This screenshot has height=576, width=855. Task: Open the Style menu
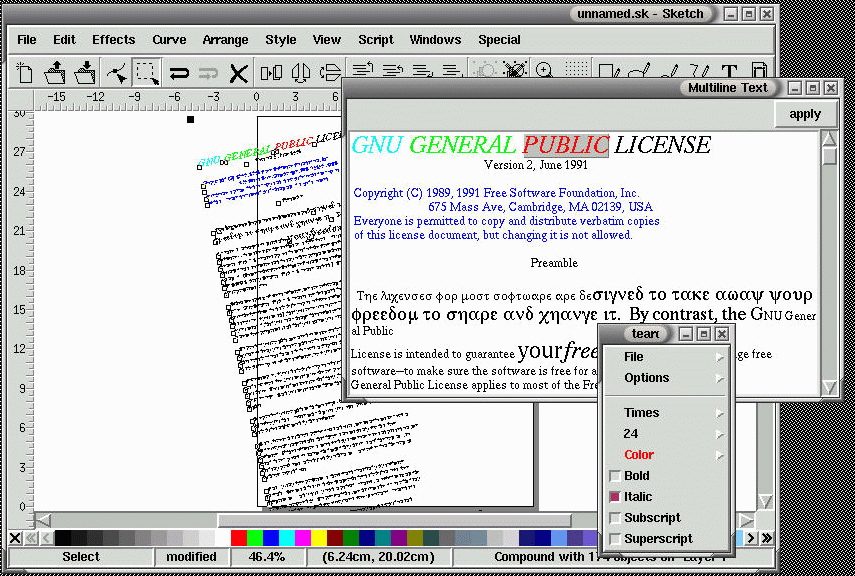(x=281, y=40)
